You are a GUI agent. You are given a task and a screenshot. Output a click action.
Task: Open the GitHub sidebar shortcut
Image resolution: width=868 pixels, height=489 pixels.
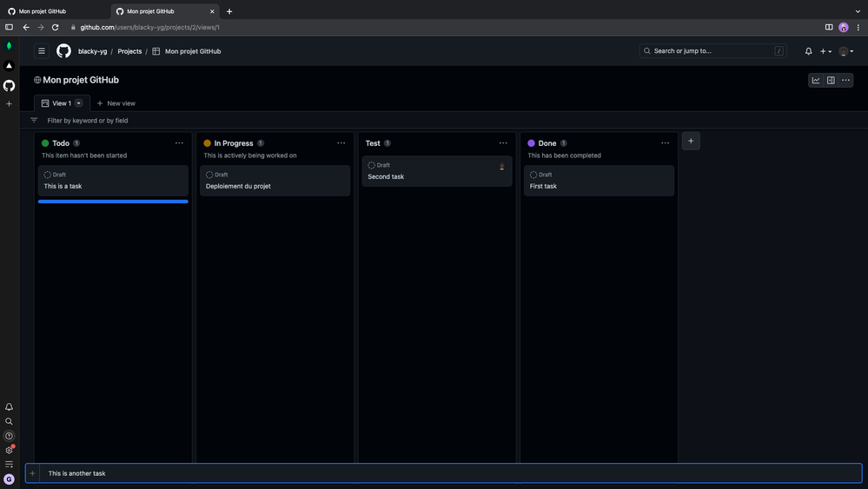(9, 86)
